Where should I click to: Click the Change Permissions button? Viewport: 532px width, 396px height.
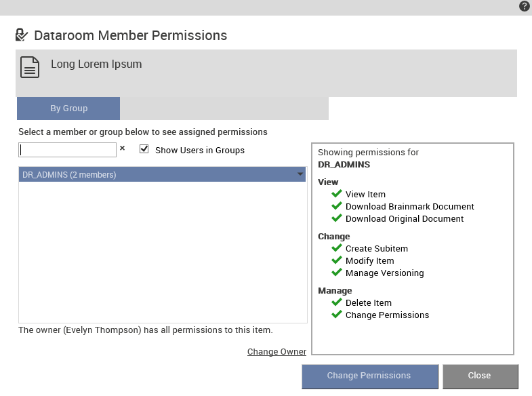[x=370, y=376]
